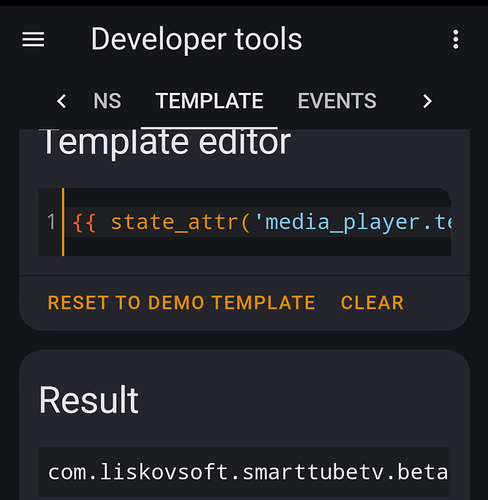This screenshot has height=500, width=488.
Task: Open the three-dot overflow menu
Action: [456, 39]
